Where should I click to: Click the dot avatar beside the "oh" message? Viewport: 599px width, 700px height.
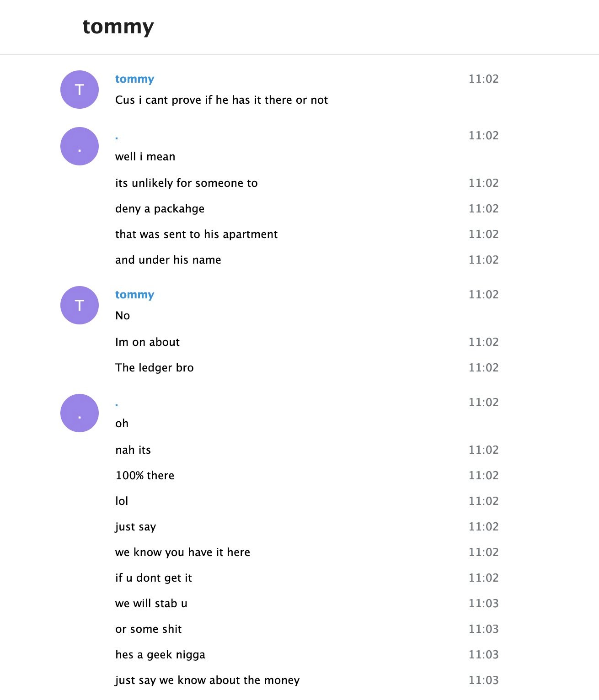80,413
